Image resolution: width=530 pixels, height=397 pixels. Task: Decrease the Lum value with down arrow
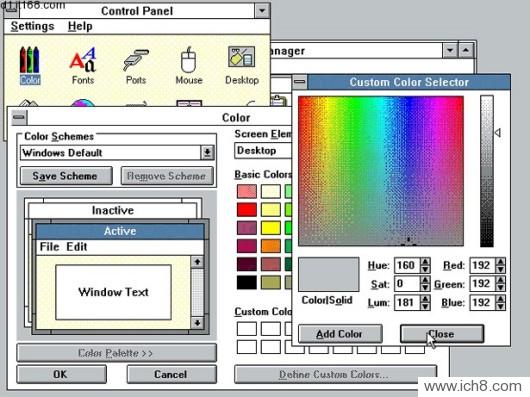(x=426, y=306)
